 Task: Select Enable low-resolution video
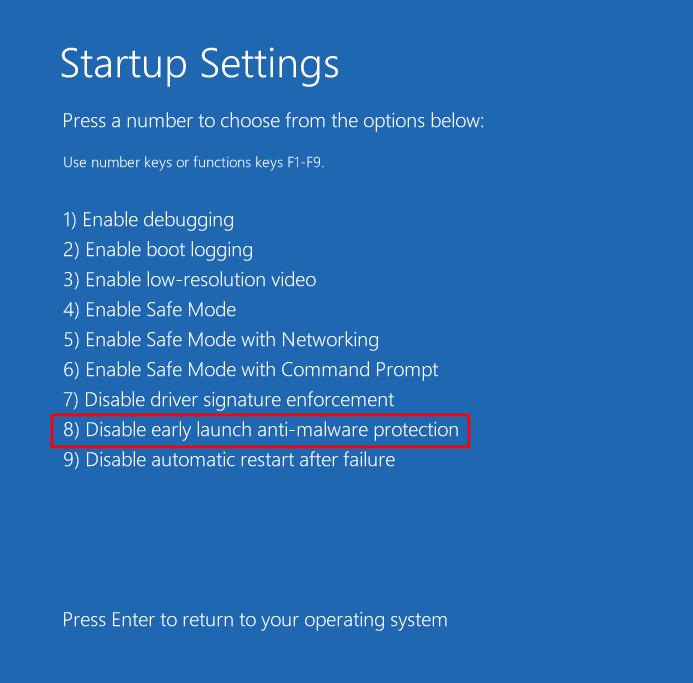pyautogui.click(x=189, y=280)
